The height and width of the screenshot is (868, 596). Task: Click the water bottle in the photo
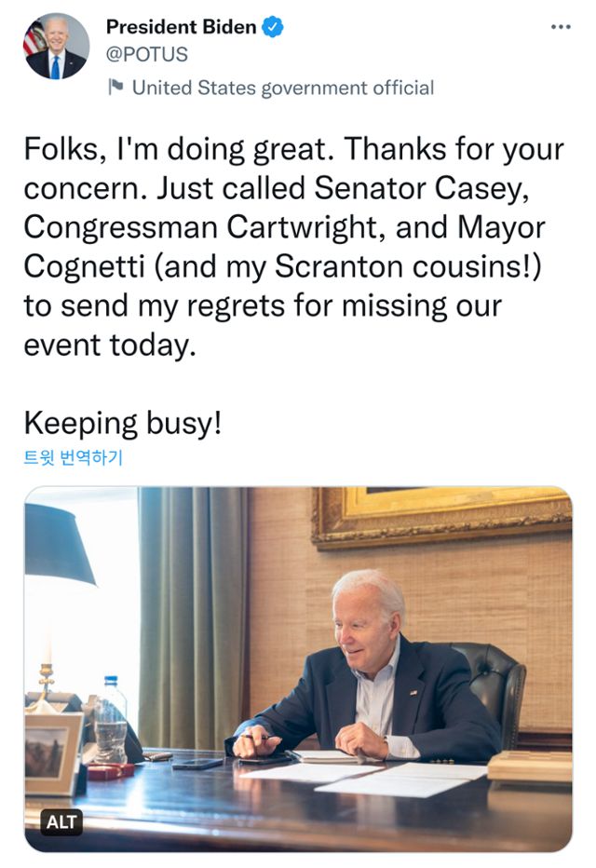(x=111, y=719)
